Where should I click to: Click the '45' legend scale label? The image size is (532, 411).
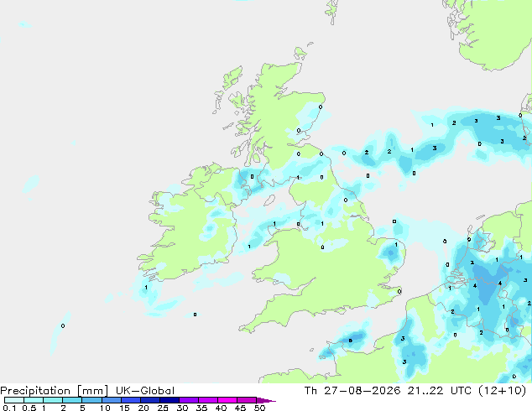pyautogui.click(x=240, y=408)
